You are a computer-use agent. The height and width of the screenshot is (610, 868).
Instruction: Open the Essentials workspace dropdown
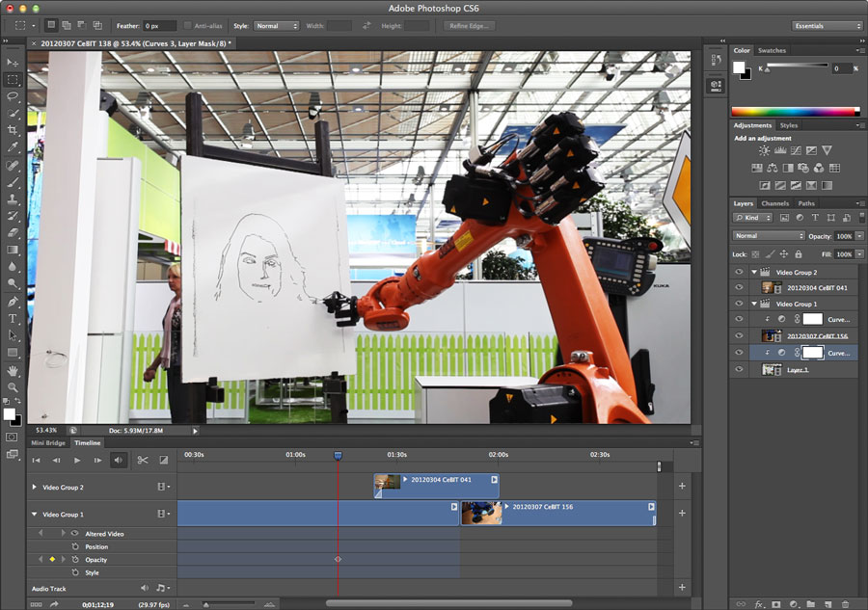[x=827, y=26]
